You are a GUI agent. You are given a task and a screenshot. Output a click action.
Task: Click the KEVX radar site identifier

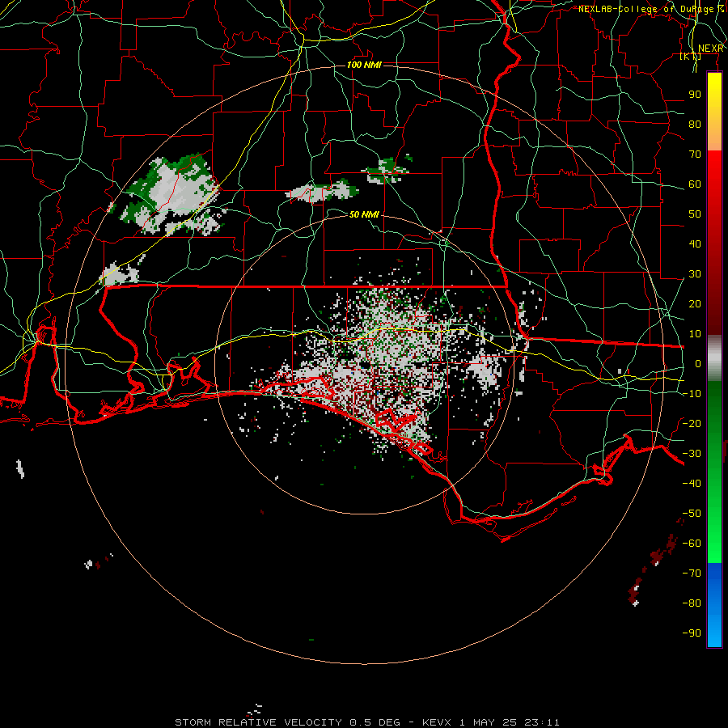tap(437, 722)
